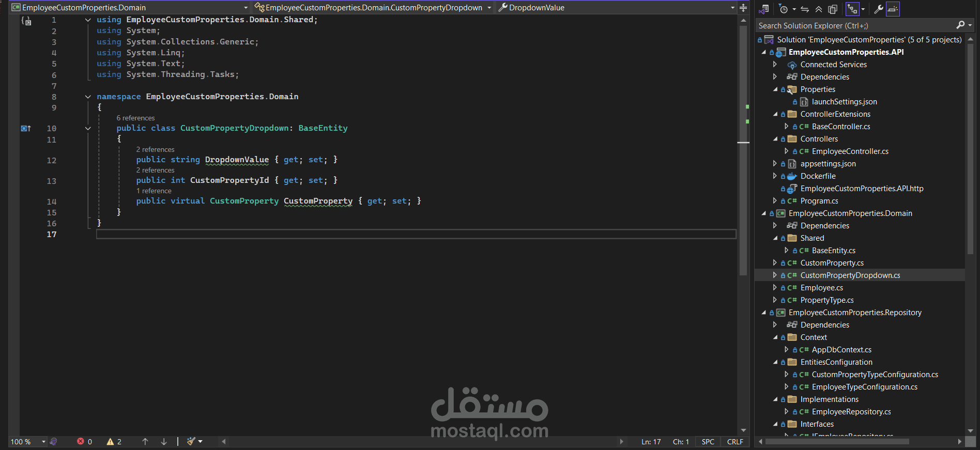Click the BaseEntity type name in code
This screenshot has width=980, height=450.
click(x=323, y=128)
